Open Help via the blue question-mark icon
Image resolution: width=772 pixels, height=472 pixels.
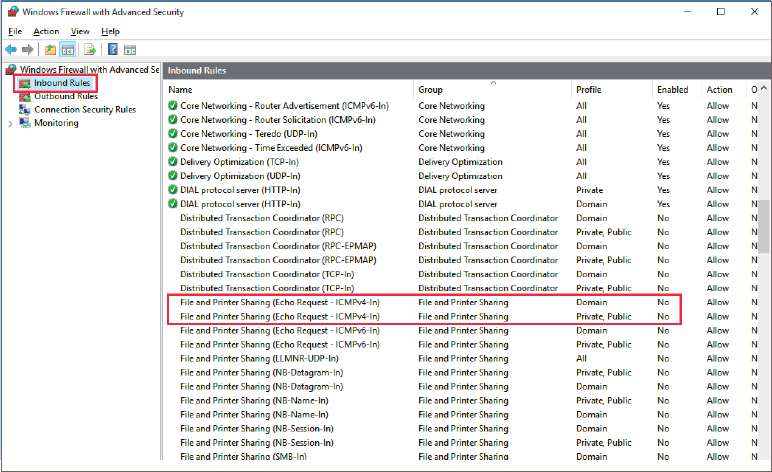(113, 49)
